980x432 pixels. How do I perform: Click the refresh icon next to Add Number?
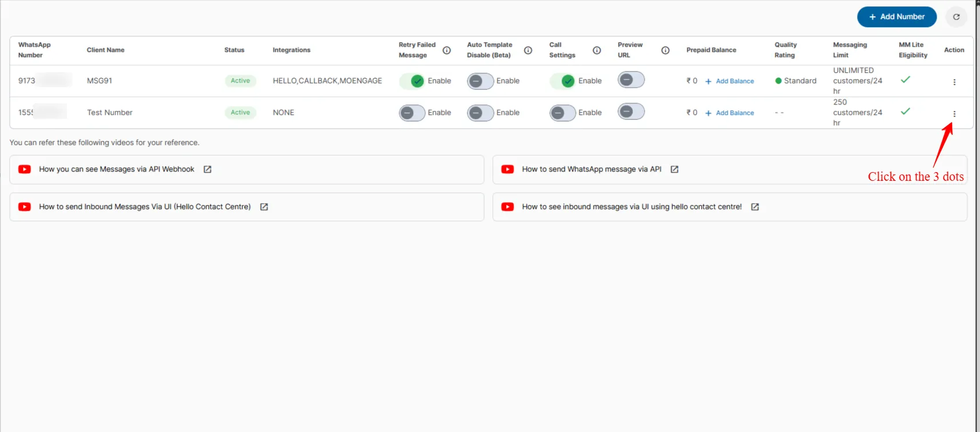point(956,17)
